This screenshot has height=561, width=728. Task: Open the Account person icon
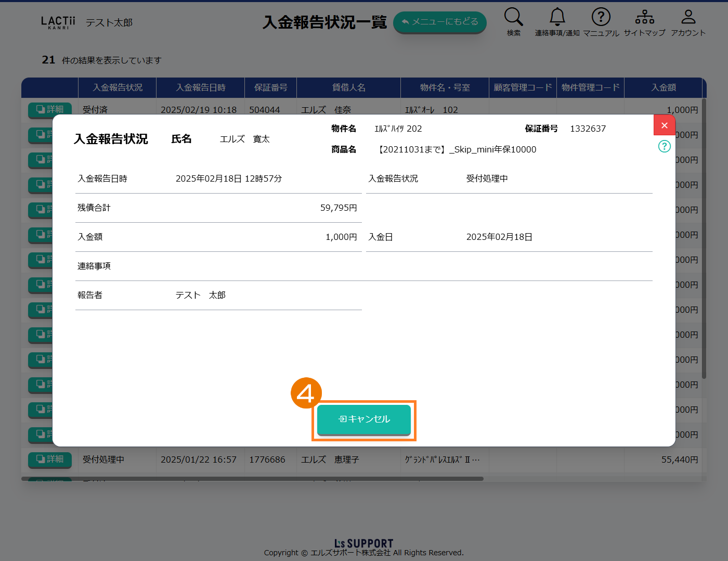[688, 17]
